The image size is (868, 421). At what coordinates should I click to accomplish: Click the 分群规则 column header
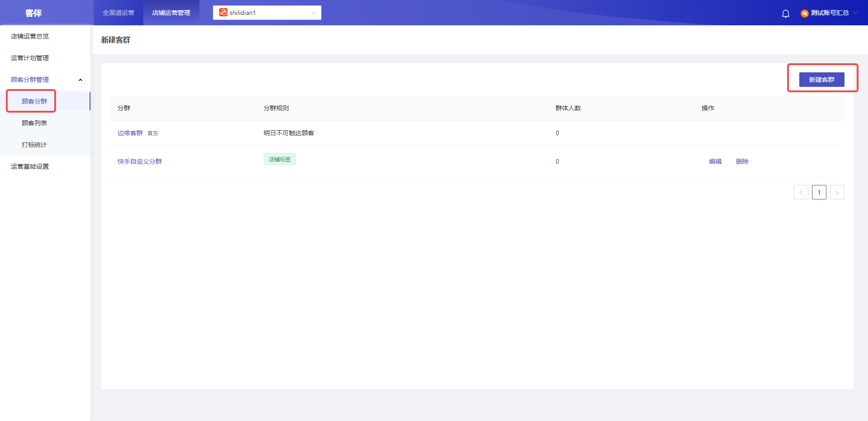(x=276, y=108)
